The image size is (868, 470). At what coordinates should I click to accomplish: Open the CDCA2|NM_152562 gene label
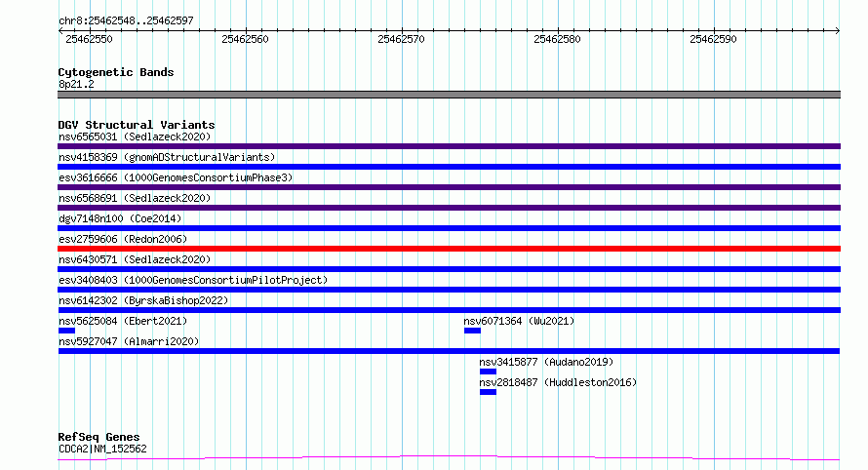[x=102, y=449]
